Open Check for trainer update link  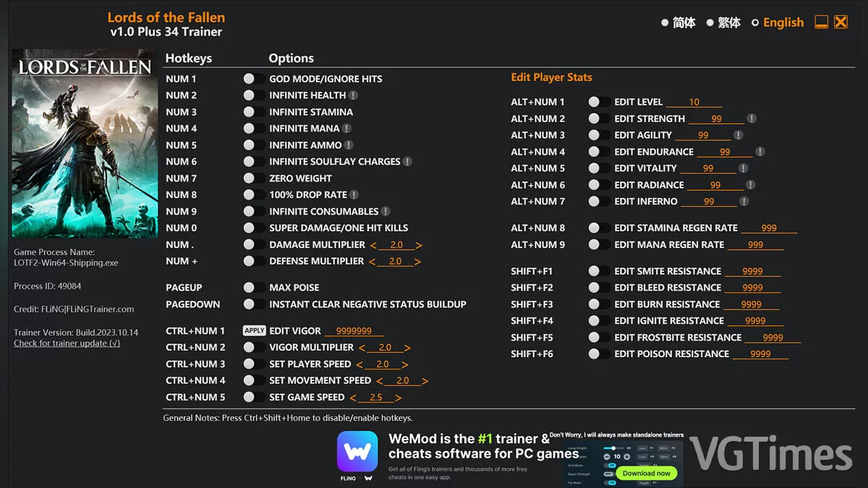[67, 343]
